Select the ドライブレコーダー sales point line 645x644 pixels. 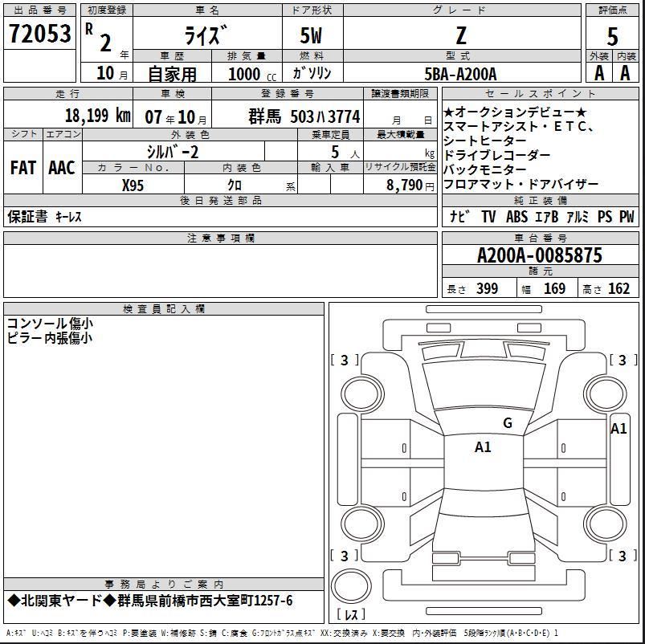(496, 156)
